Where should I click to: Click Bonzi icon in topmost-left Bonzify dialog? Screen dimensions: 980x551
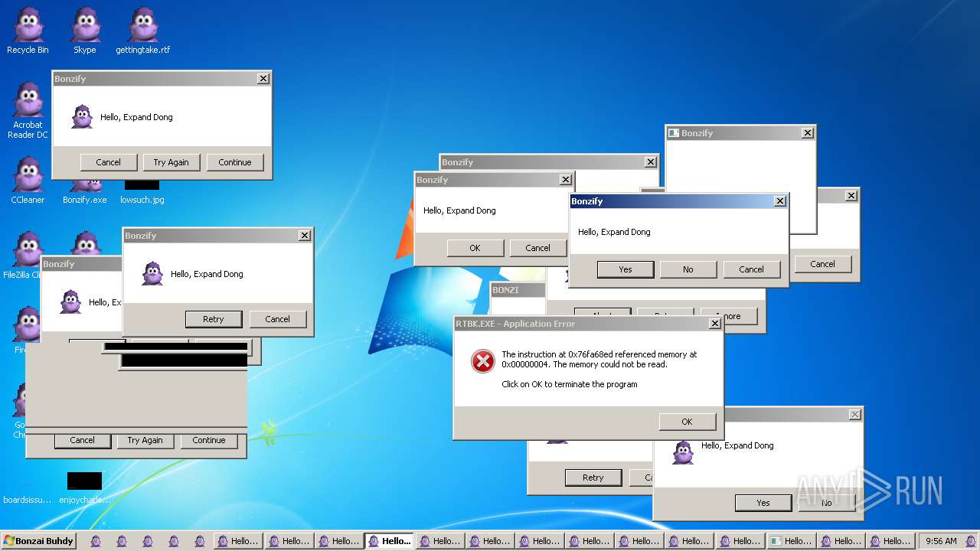(x=82, y=117)
